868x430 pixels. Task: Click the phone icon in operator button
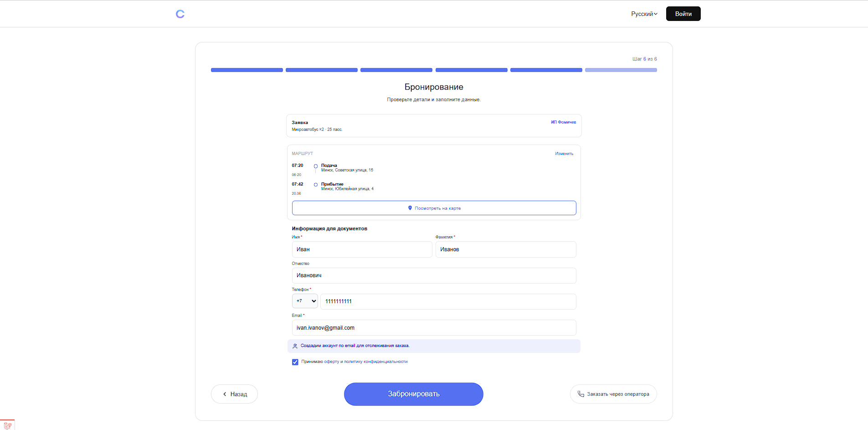[580, 394]
